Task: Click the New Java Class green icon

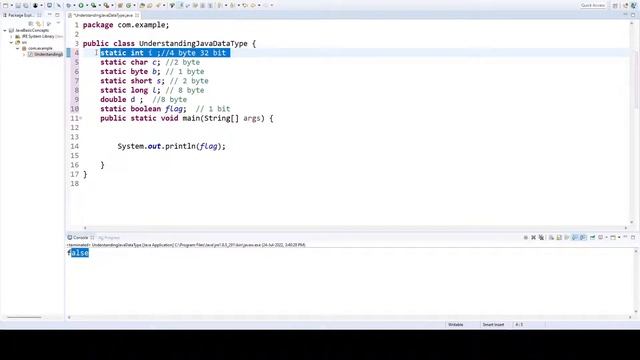Action: pyautogui.click(x=129, y=5)
